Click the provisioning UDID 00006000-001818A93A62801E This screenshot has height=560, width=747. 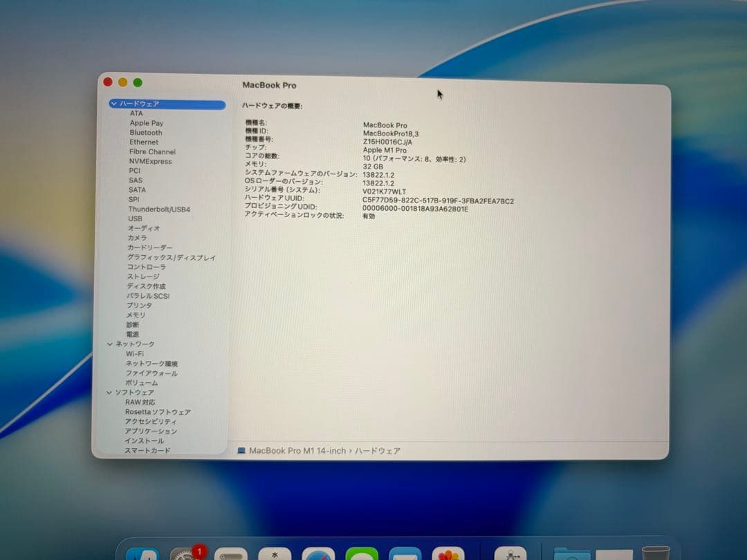pyautogui.click(x=416, y=209)
